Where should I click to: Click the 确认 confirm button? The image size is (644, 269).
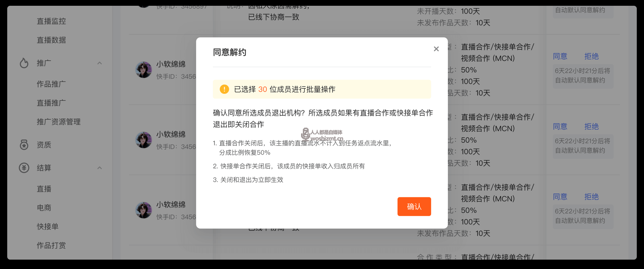pyautogui.click(x=414, y=207)
